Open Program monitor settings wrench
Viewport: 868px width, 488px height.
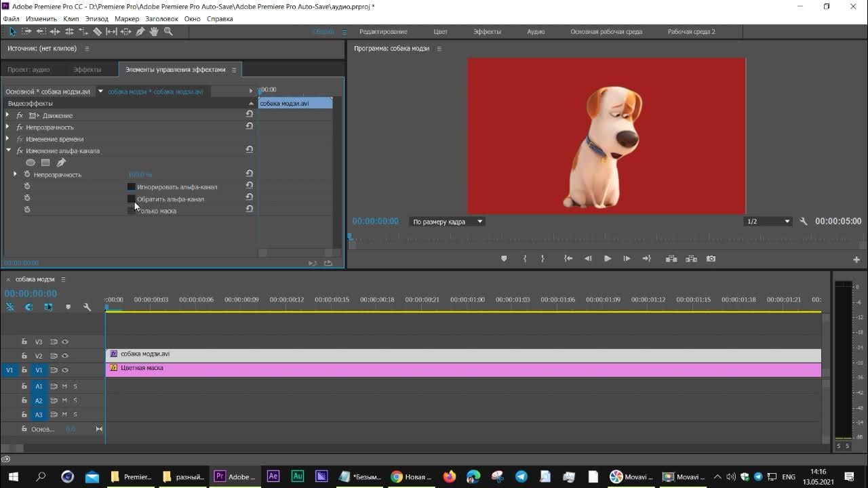(804, 222)
